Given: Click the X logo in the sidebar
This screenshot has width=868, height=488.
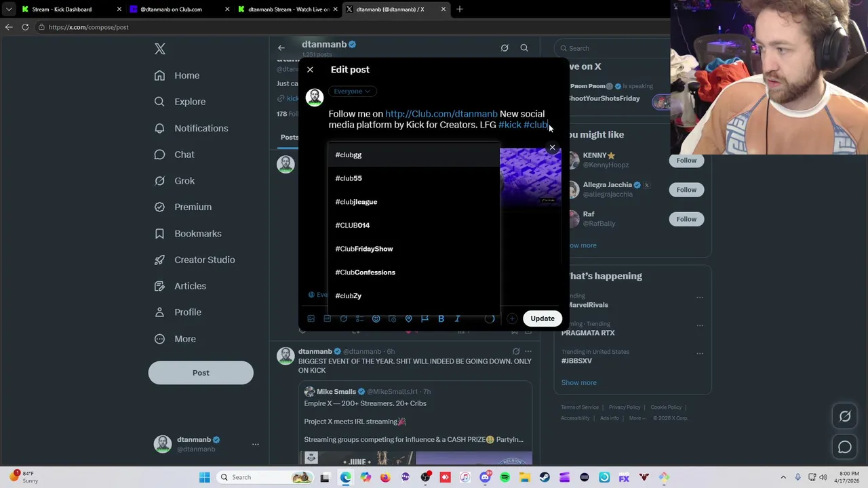Looking at the screenshot, I should point(160,49).
